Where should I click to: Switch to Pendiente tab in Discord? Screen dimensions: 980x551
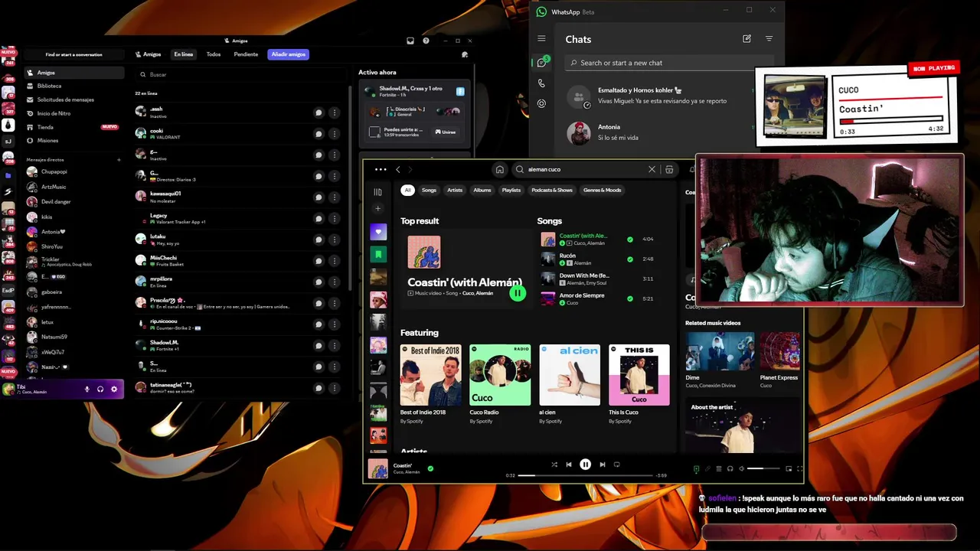coord(246,54)
